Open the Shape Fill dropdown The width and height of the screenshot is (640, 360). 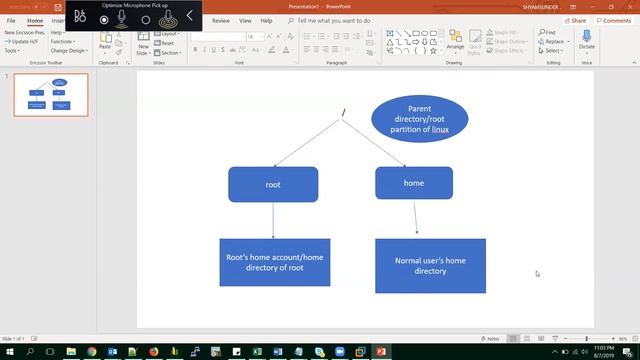tap(503, 32)
